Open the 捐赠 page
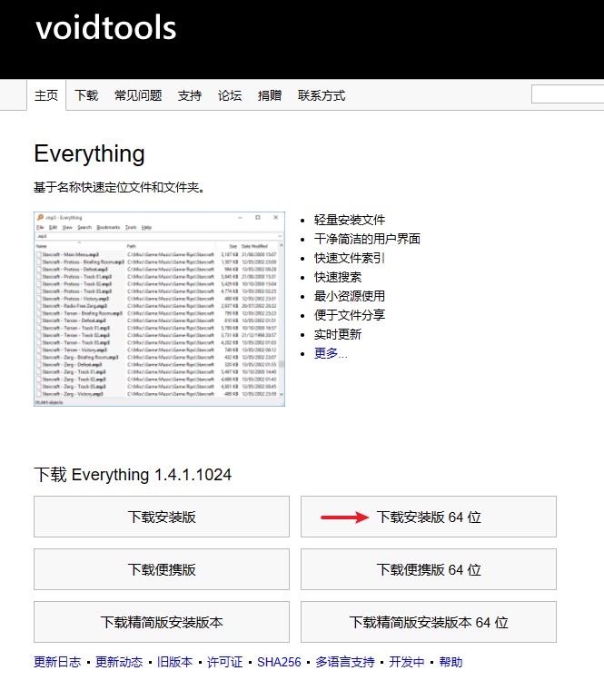Image resolution: width=604 pixels, height=700 pixels. [270, 95]
